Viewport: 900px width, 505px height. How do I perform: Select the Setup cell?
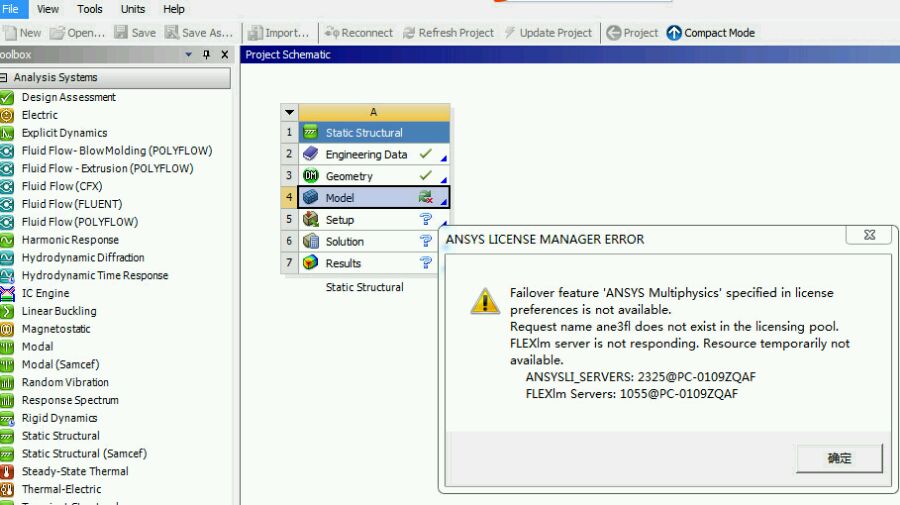tap(374, 220)
